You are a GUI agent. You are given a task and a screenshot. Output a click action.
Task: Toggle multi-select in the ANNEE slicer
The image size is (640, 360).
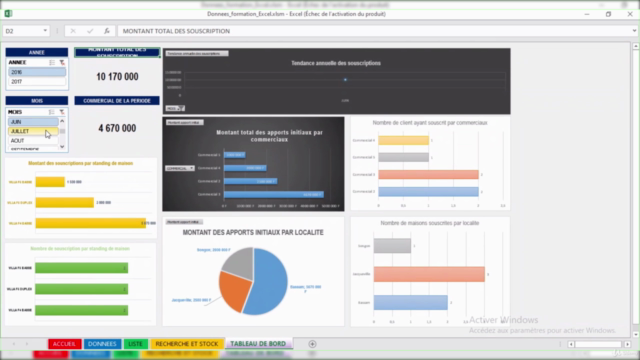tap(52, 62)
